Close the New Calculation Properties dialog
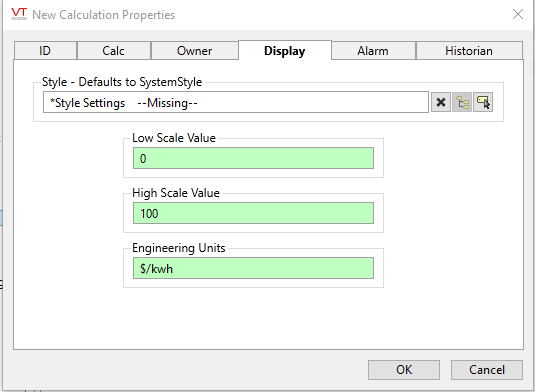Viewport: 535px width, 392px height. click(518, 14)
